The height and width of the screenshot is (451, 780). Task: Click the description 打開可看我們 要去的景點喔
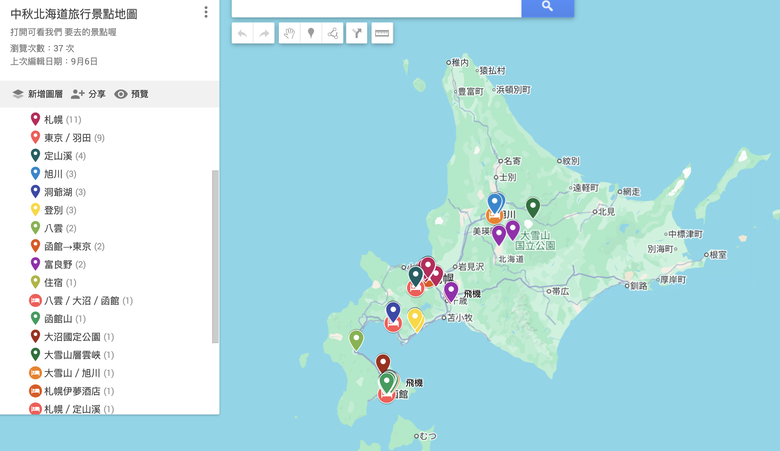[63, 32]
